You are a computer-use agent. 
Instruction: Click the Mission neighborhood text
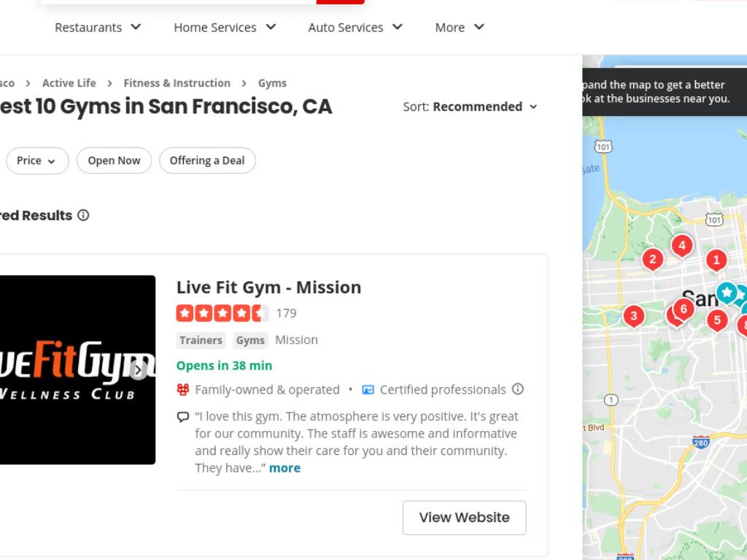coord(296,340)
